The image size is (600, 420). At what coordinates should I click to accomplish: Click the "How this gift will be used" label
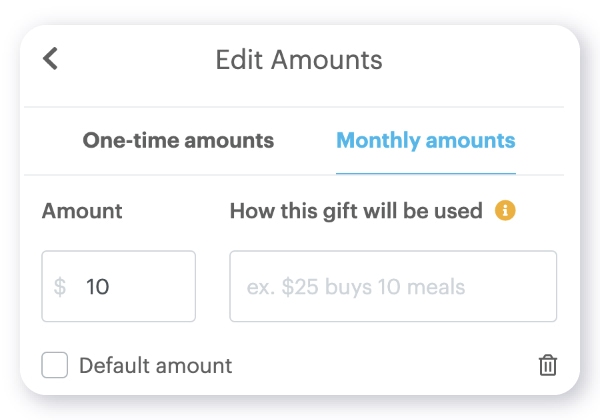click(356, 211)
